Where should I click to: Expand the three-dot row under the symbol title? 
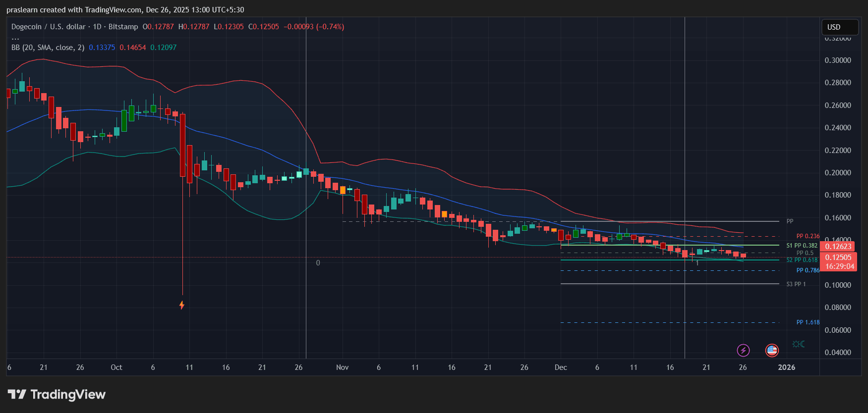tap(15, 38)
